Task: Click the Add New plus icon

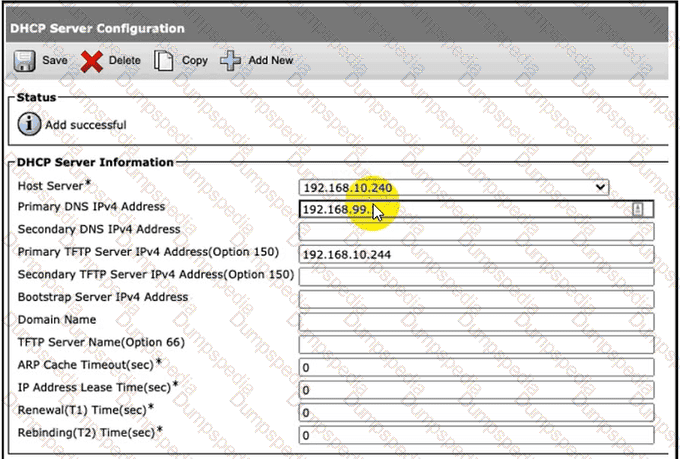Action: click(x=231, y=61)
